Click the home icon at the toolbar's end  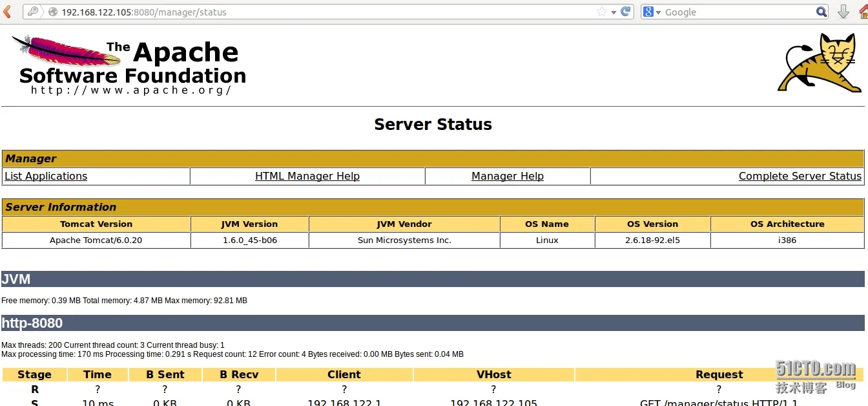[863, 12]
